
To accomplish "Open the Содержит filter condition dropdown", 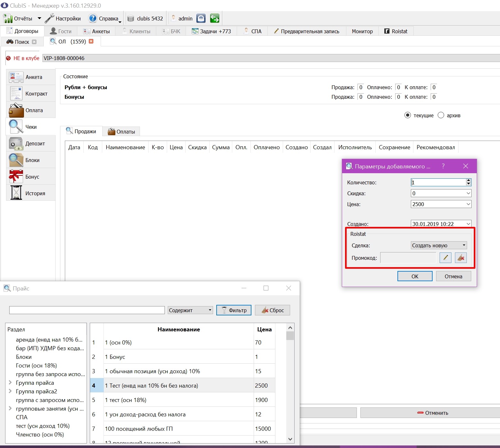I will 190,310.
